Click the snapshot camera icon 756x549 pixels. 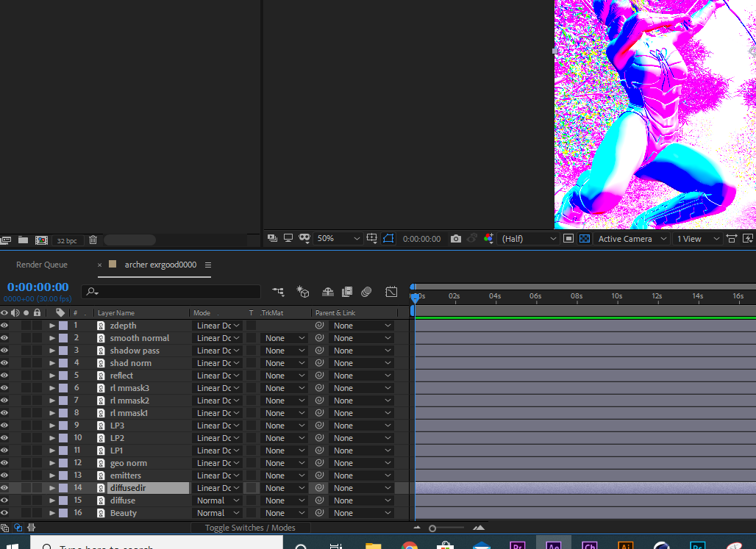click(x=456, y=239)
